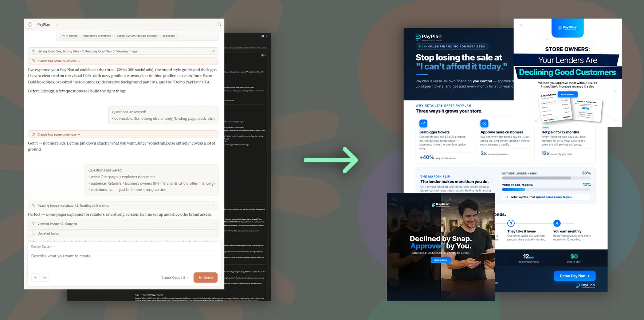The width and height of the screenshot is (644, 320).
Task: Click the step 4 circle You earn monthly
Action: click(x=557, y=223)
